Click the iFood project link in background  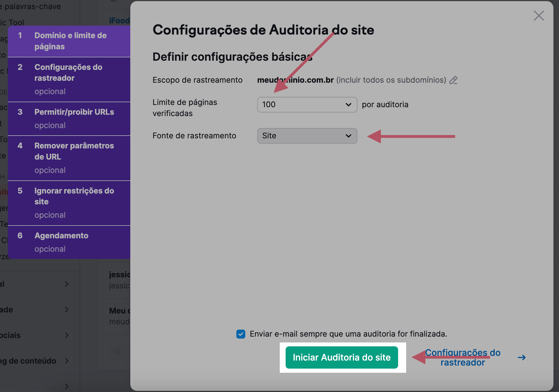119,21
